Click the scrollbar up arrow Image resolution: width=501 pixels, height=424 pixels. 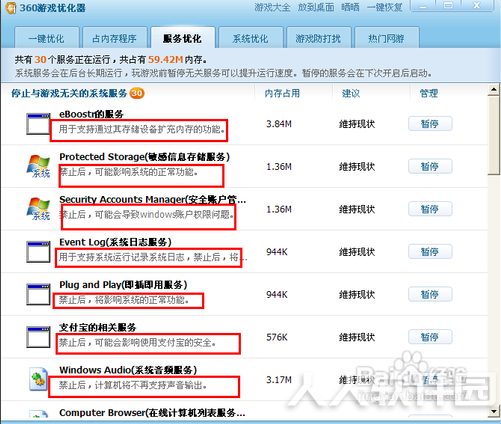click(493, 89)
